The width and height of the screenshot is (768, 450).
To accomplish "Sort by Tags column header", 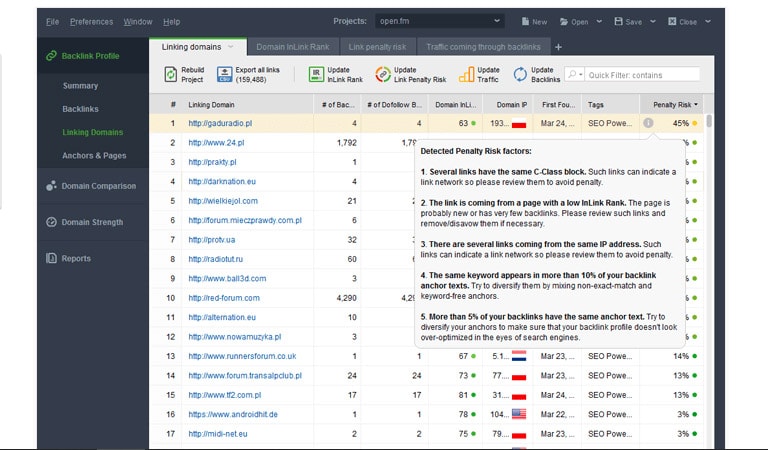I will pos(611,105).
